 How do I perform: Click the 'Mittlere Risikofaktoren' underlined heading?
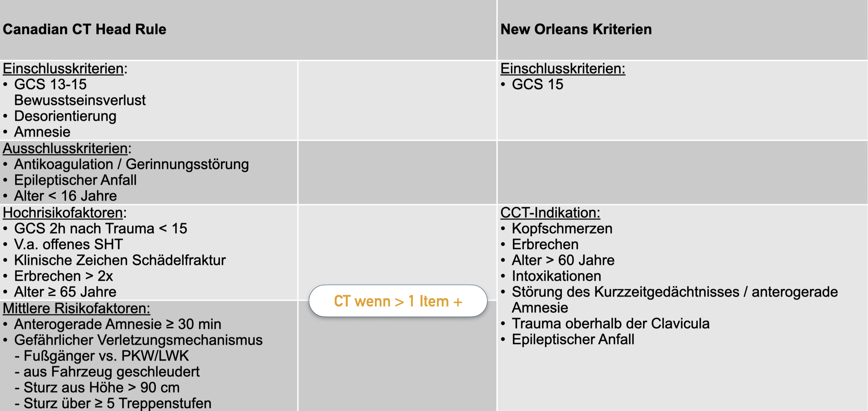point(76,308)
